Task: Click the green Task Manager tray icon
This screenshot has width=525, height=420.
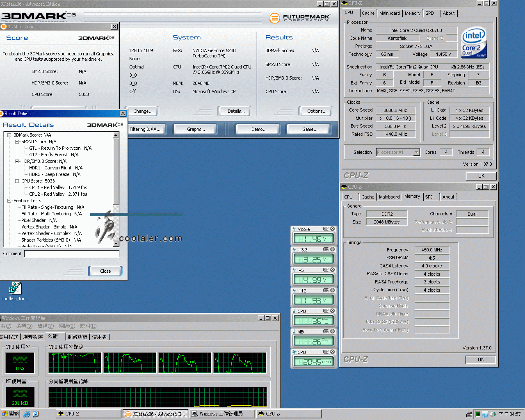Action: click(477, 414)
